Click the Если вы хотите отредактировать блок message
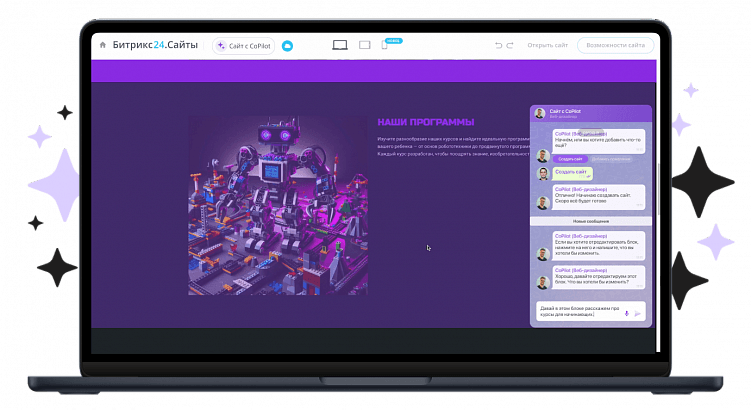 [599, 245]
